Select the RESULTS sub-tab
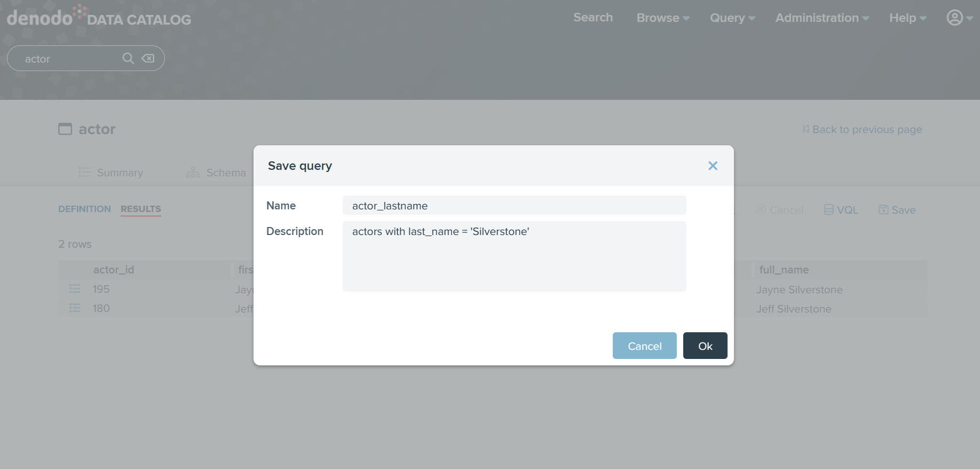 (x=141, y=209)
